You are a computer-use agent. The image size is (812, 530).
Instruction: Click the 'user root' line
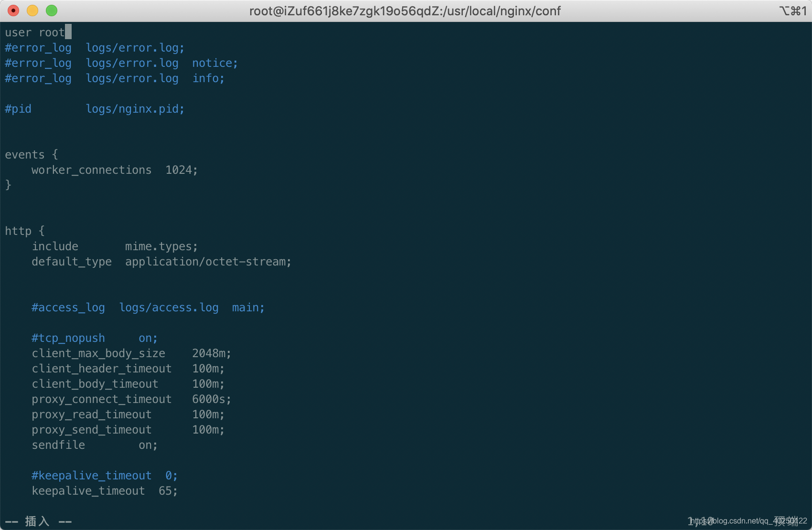tap(35, 32)
